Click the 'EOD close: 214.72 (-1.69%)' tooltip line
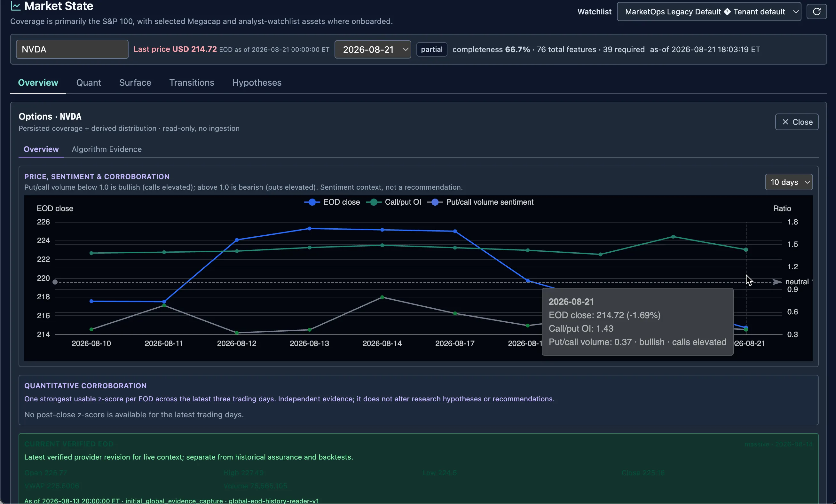Image resolution: width=836 pixels, height=504 pixels. [x=604, y=315]
